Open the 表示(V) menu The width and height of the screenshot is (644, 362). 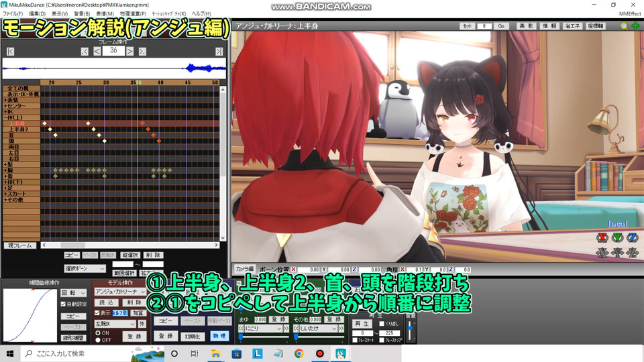[60, 13]
